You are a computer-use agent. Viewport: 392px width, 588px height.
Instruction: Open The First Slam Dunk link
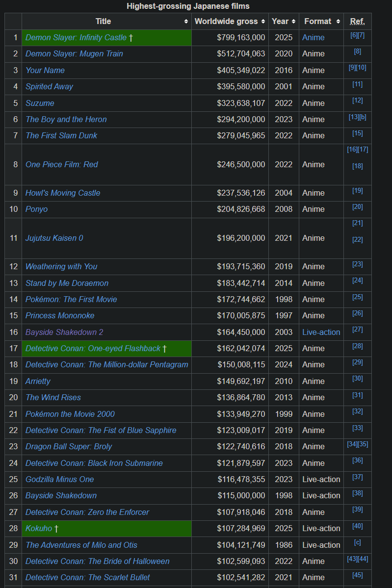[61, 135]
